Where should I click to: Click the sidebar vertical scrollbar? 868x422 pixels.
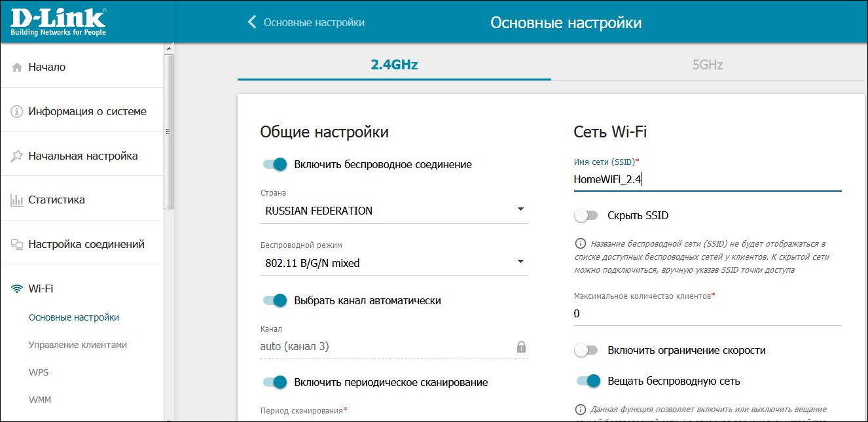point(168,131)
